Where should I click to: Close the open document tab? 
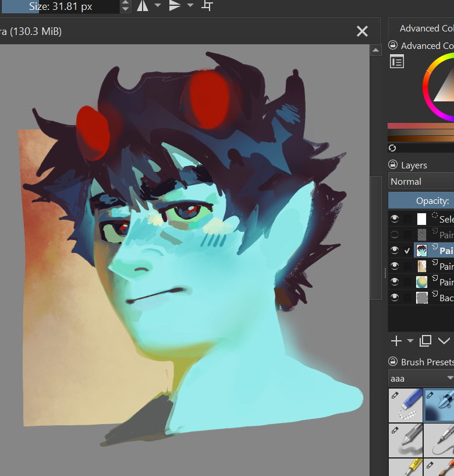(x=362, y=31)
